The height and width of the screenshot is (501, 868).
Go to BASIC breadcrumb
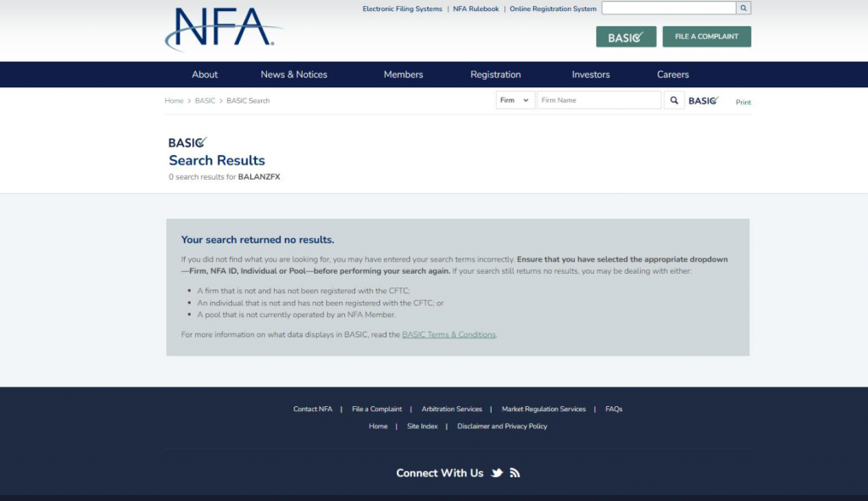[x=205, y=101]
